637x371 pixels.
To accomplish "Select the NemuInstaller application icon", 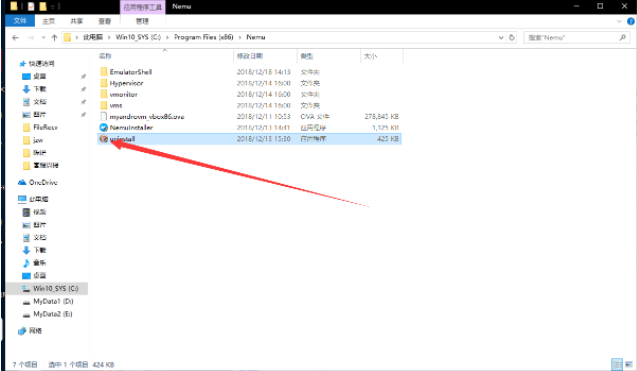I will tap(104, 128).
